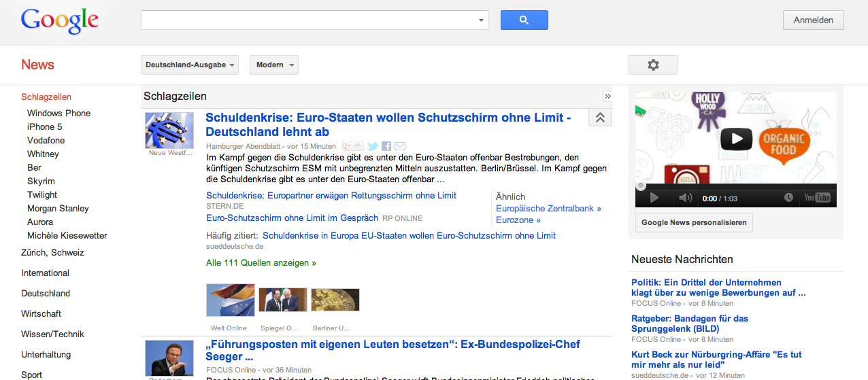This screenshot has width=868, height=380.
Task: Mute the video with the speaker icon
Action: [x=686, y=198]
